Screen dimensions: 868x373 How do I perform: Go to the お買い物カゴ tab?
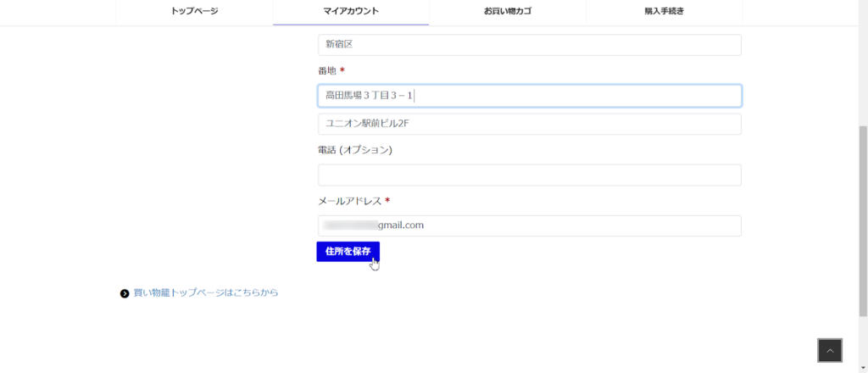tap(508, 12)
